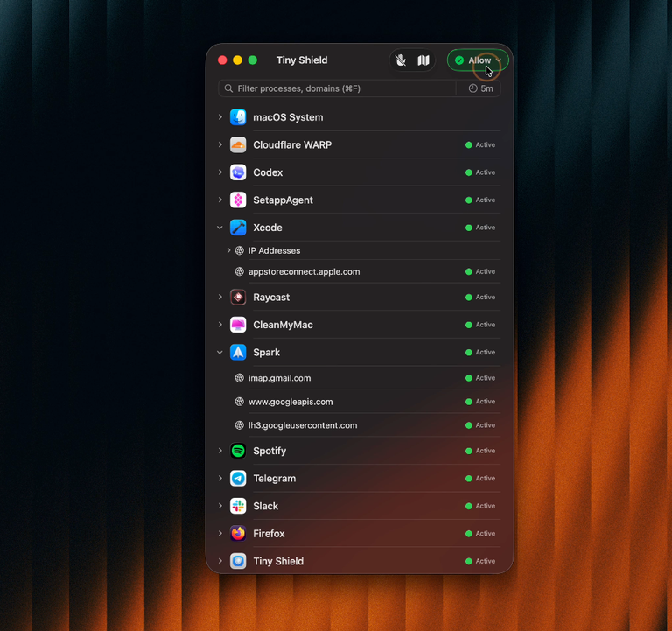Viewport: 672px width, 631px height.
Task: Expand the Raycast row
Action: coord(220,297)
